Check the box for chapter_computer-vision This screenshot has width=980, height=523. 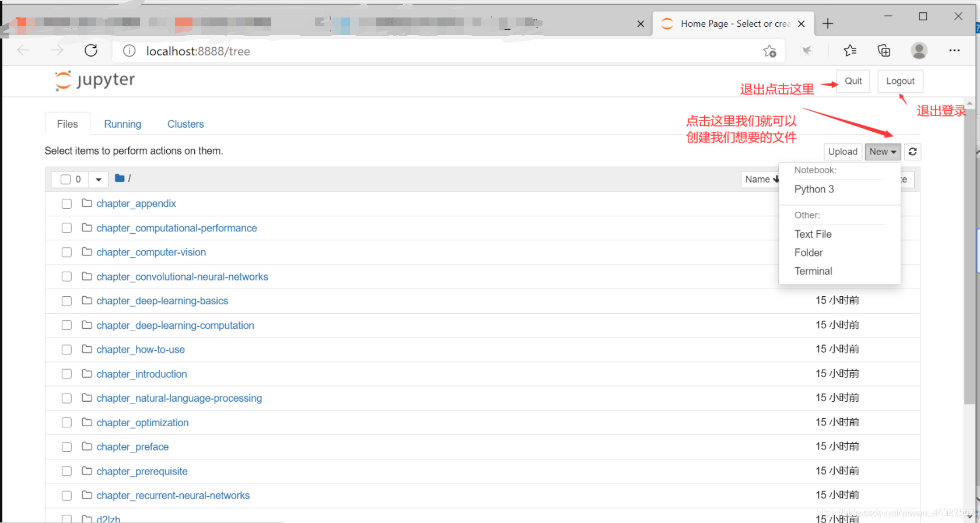tap(66, 252)
